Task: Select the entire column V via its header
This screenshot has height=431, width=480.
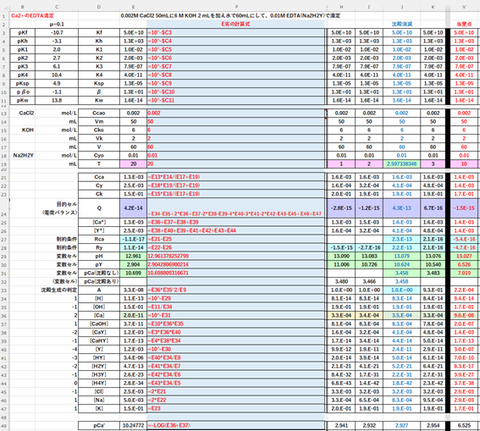Action: click(x=464, y=7)
